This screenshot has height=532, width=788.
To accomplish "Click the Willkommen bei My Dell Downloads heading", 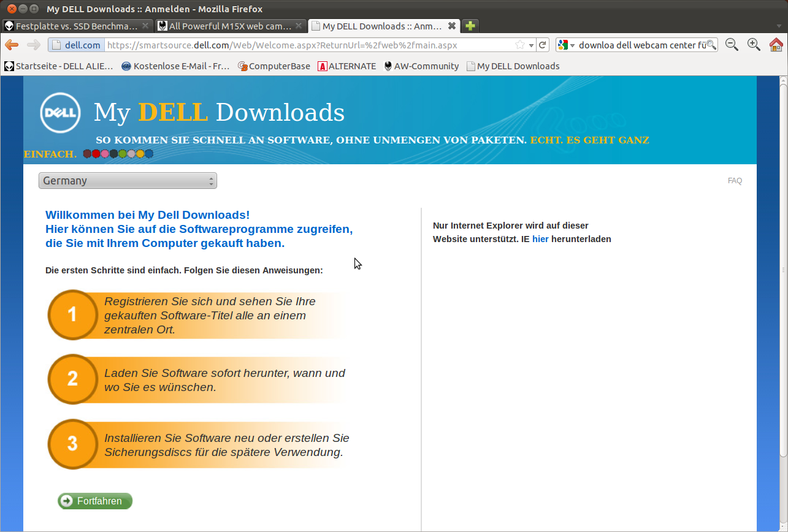I will pyautogui.click(x=148, y=215).
